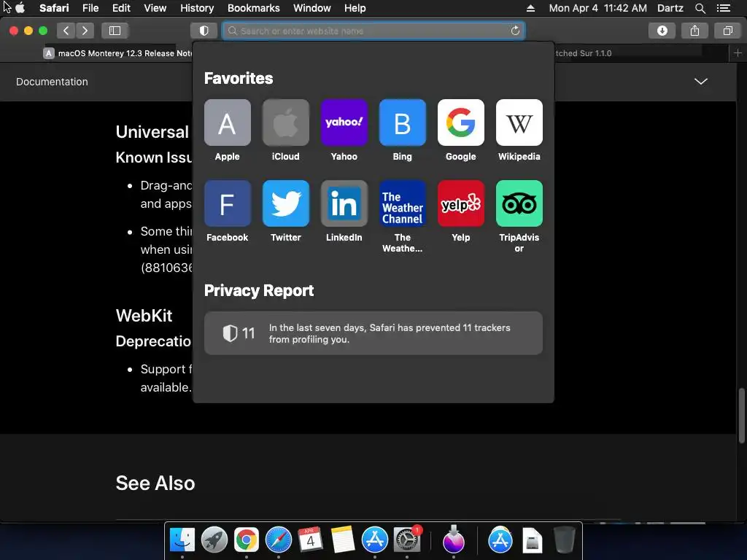Open the Trash in the Dock
Viewport: 747px width, 560px height.
(565, 540)
